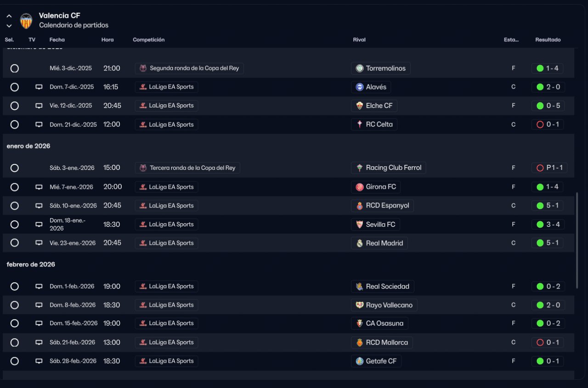Click the Copa del Rey icon for the Torremolinos match
The height and width of the screenshot is (388, 588).
click(143, 68)
